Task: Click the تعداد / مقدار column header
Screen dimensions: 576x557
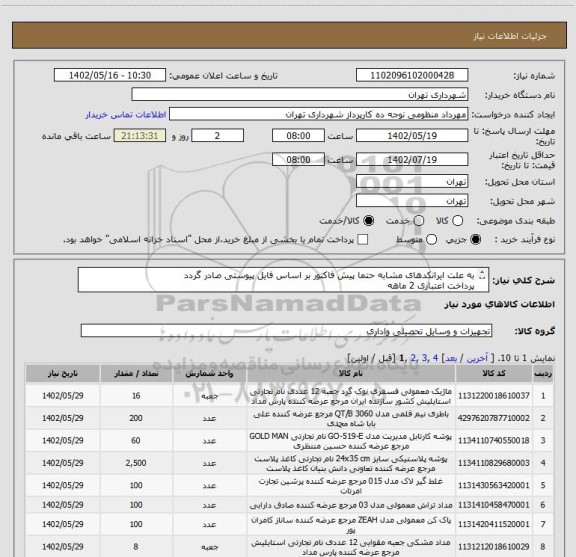Action: [136, 373]
